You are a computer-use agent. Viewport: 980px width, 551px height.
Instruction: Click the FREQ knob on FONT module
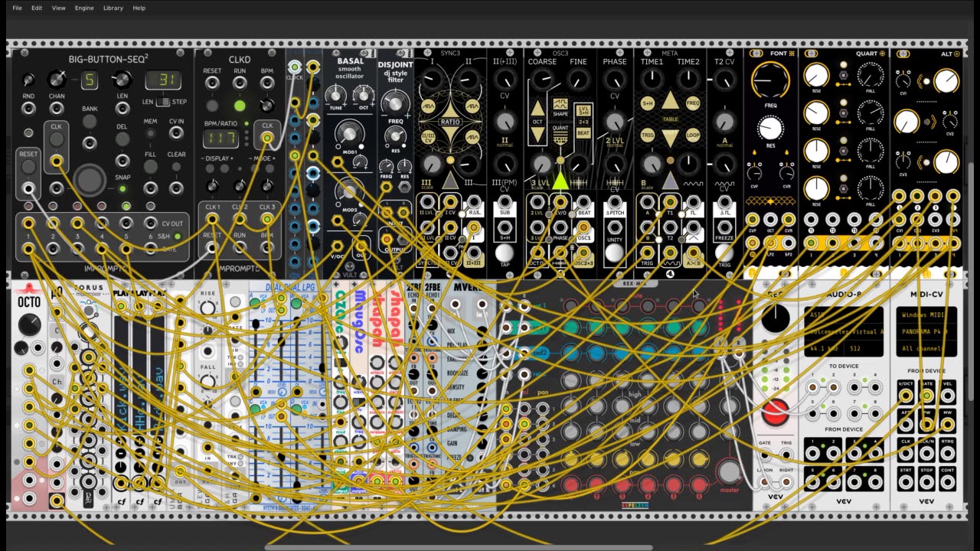coord(771,82)
